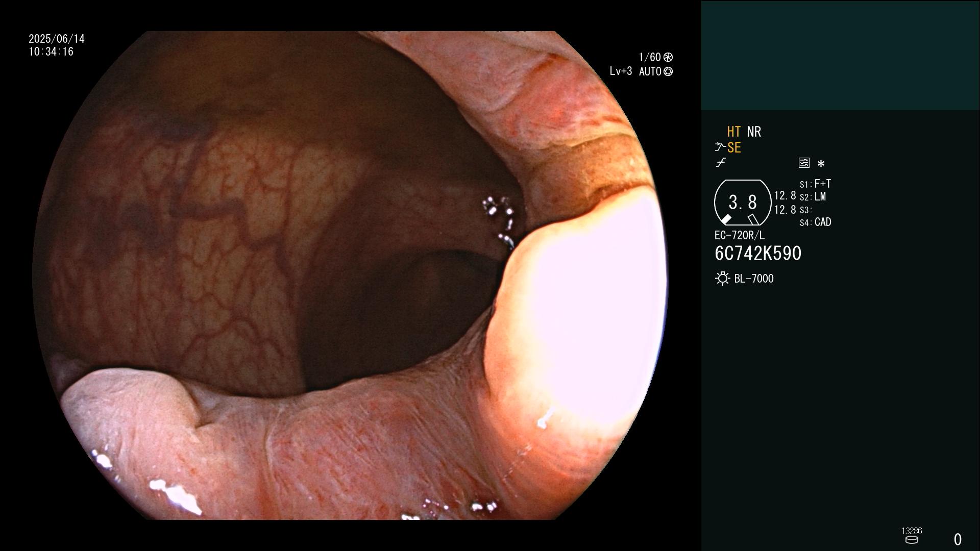
Task: Open the sliders settings icon
Action: click(x=804, y=163)
